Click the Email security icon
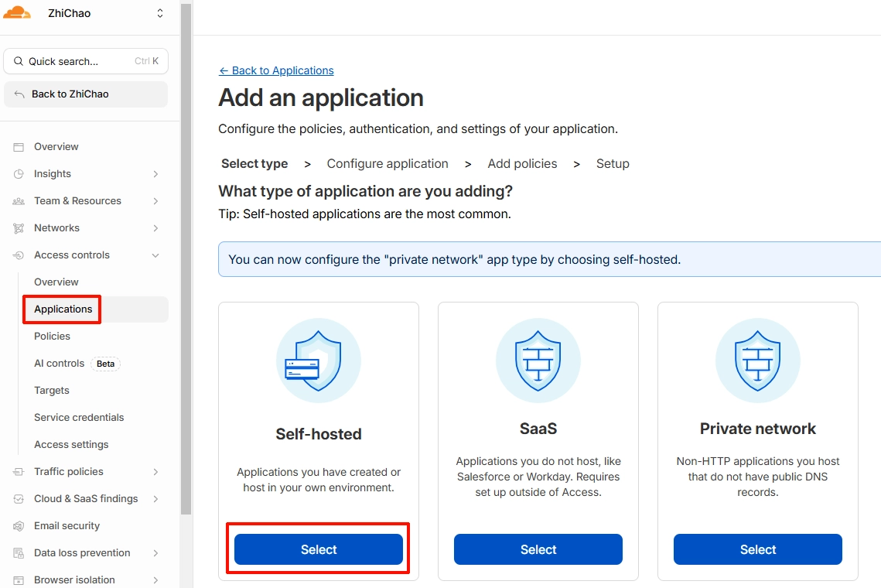 click(19, 526)
